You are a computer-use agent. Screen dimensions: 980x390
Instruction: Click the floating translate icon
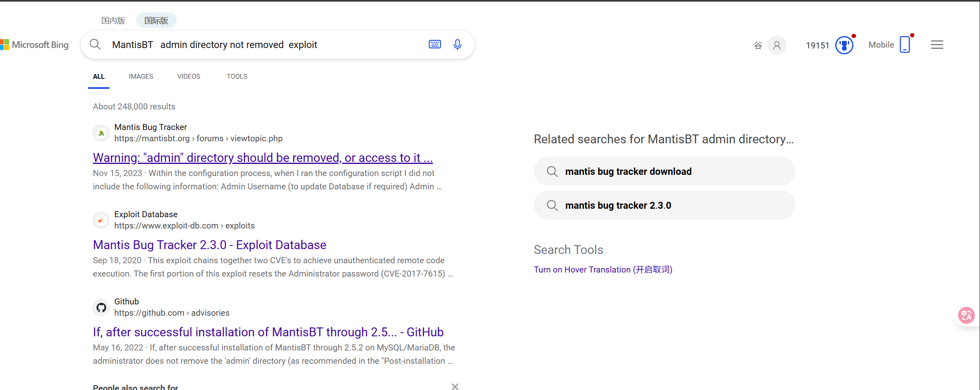pyautogui.click(x=967, y=315)
